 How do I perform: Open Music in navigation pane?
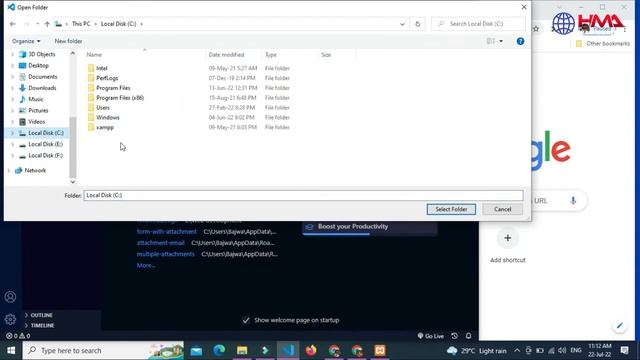pyautogui.click(x=36, y=99)
